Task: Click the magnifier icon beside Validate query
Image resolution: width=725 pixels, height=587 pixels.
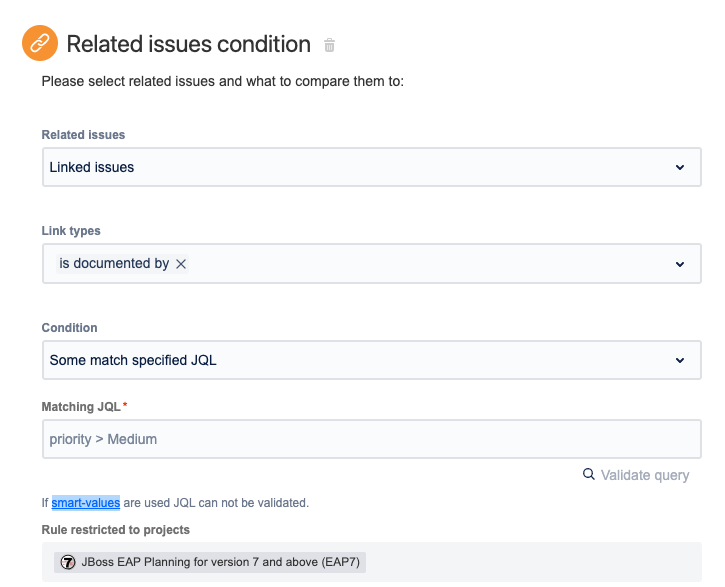Action: click(589, 474)
